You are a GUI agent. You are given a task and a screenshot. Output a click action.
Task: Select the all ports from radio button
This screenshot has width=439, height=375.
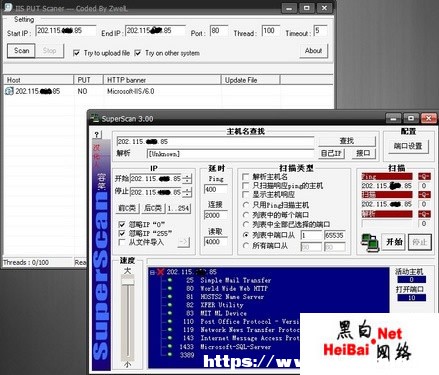pos(246,246)
